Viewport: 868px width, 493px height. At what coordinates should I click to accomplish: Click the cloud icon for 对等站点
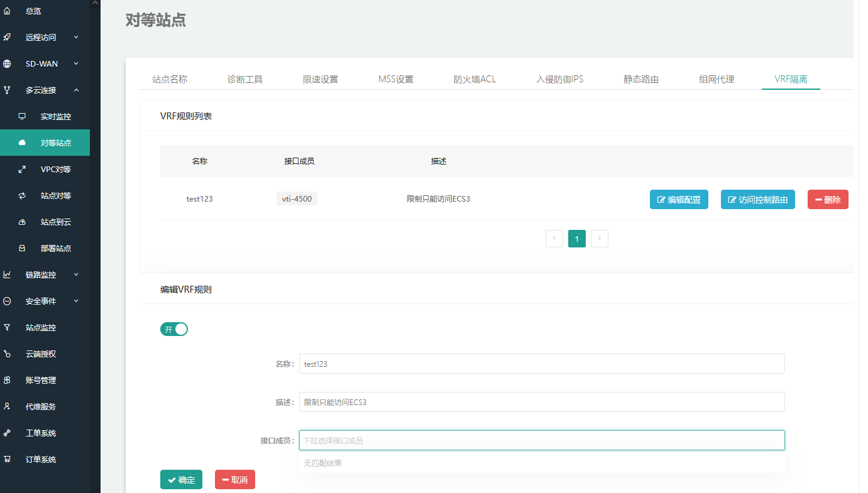(x=22, y=143)
